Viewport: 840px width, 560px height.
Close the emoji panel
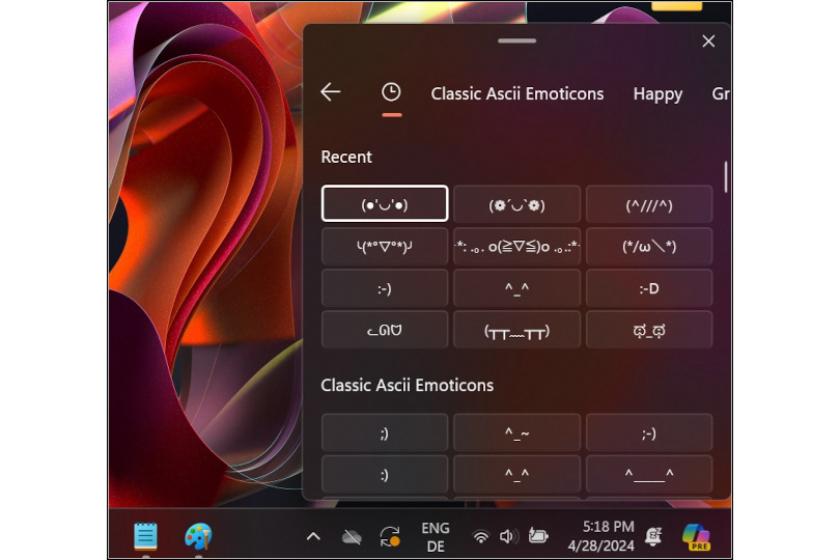(708, 41)
